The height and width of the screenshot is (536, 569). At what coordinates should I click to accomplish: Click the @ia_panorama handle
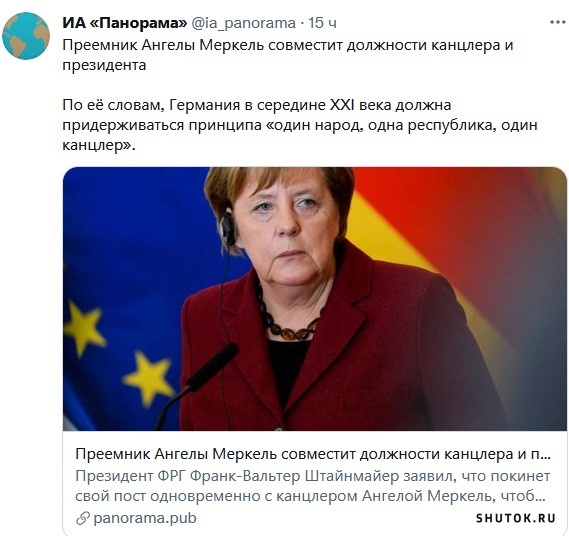coord(243,23)
